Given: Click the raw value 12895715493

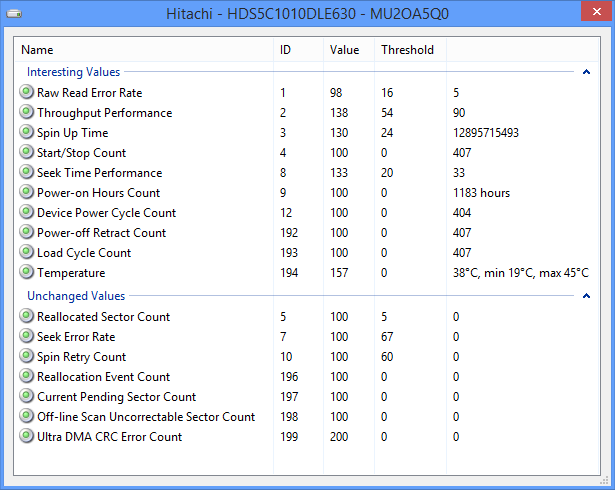Looking at the screenshot, I should (486, 133).
